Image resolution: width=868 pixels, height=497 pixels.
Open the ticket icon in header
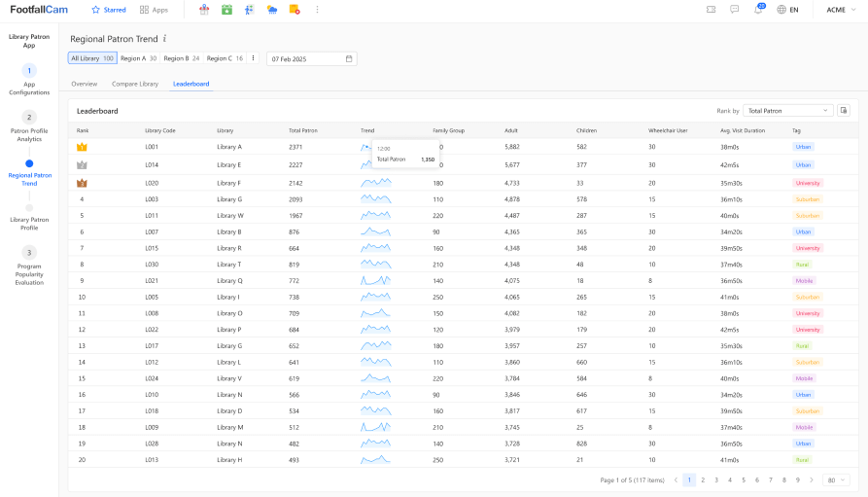711,10
